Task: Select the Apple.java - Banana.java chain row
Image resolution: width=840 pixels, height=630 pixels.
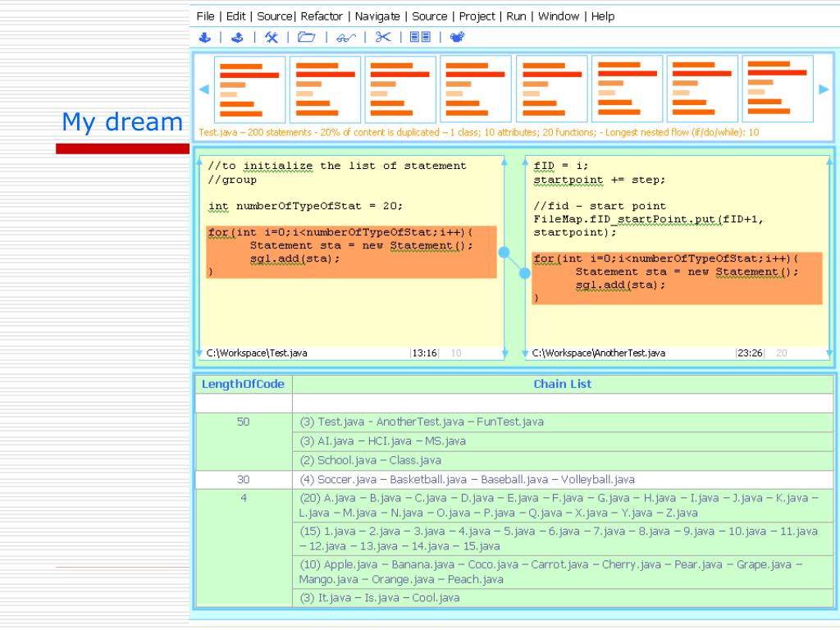Action: point(563,572)
